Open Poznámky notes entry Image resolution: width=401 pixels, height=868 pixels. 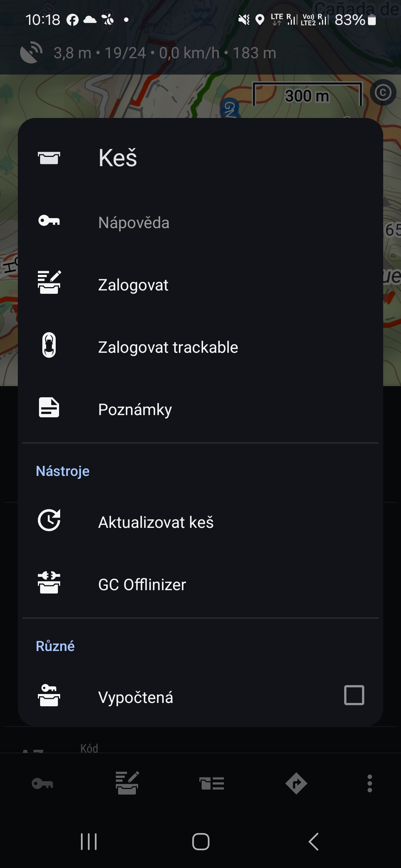click(x=135, y=410)
